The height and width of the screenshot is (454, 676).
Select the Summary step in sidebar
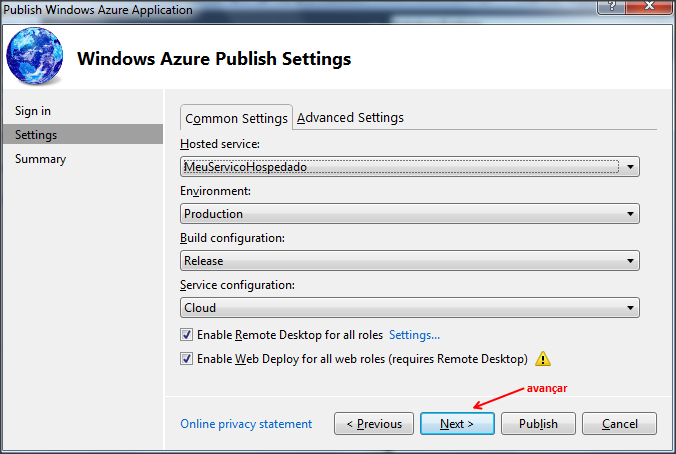tap(41, 159)
